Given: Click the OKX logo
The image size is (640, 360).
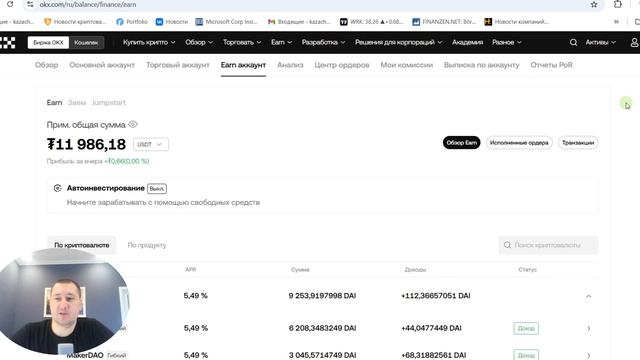Looking at the screenshot, I should point(8,42).
